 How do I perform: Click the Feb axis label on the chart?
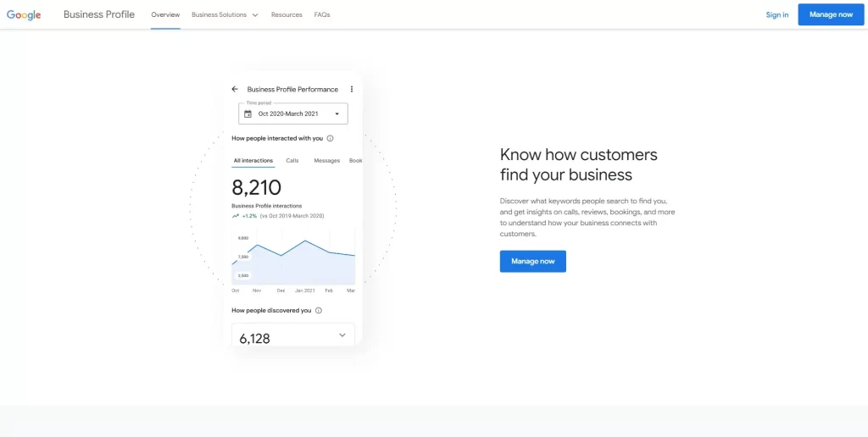329,290
